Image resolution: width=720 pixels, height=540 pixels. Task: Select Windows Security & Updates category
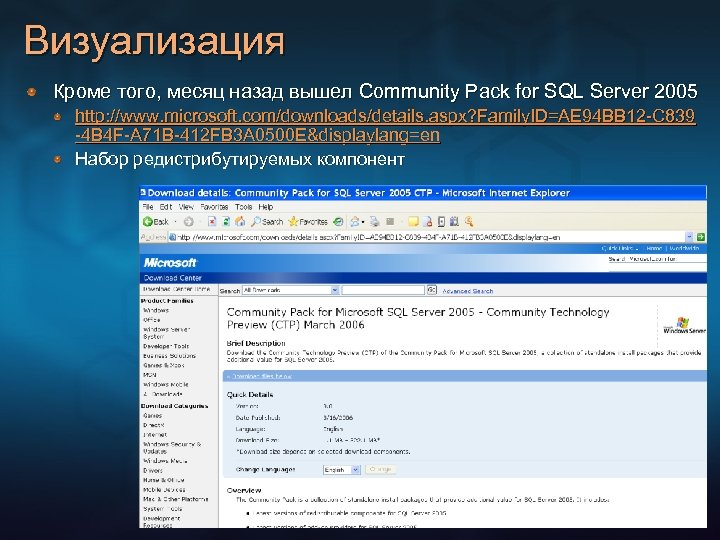(172, 448)
